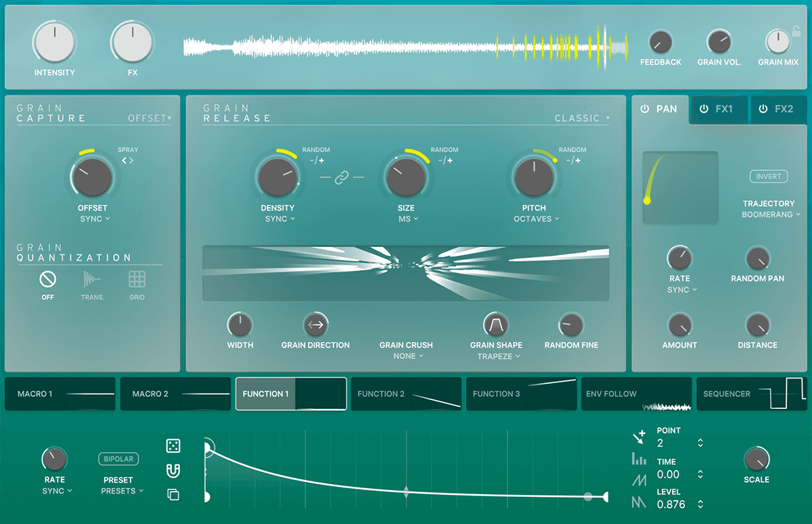Screen dimensions: 812x524
Task: Click the Bipolar button
Action: (118, 459)
